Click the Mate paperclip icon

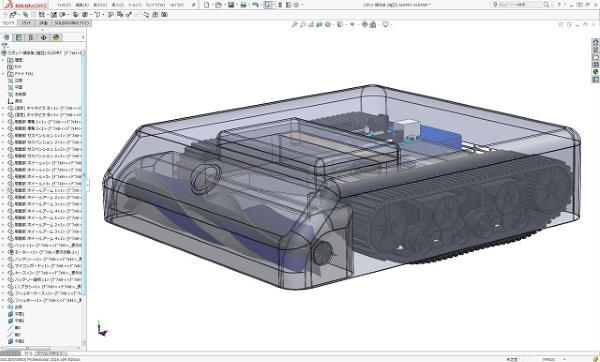click(x=25, y=15)
